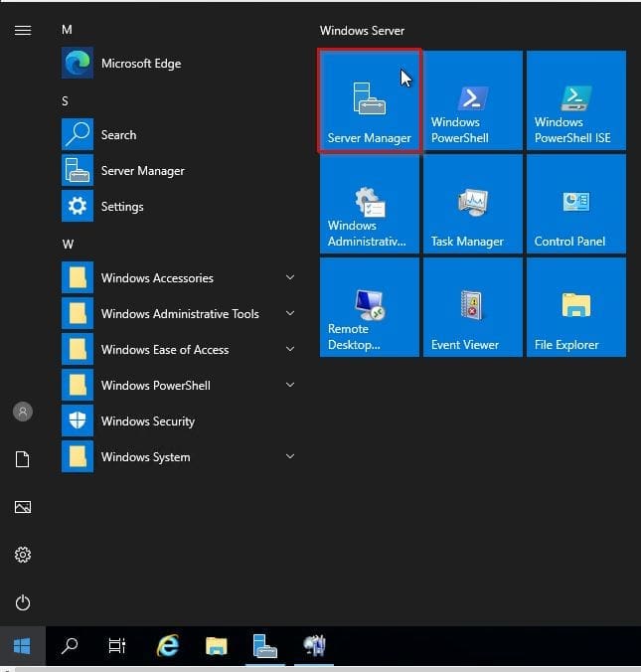Screen dimensions: 641x672
Task: Click the Power button in the sidebar
Action: pos(23,602)
